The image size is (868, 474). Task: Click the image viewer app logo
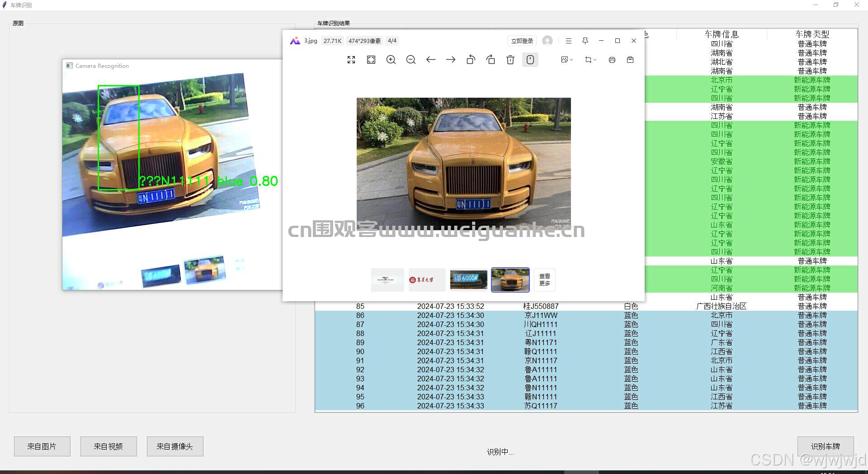pyautogui.click(x=295, y=41)
